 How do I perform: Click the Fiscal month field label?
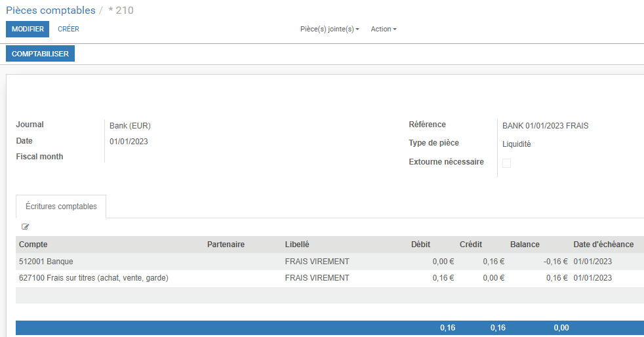pos(39,157)
